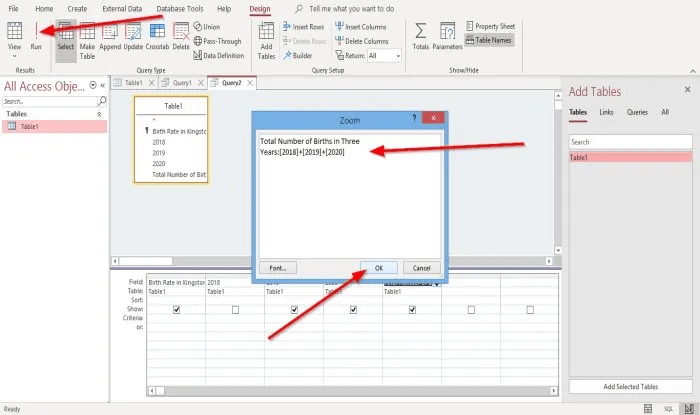Open the Home ribbon tab
The image size is (700, 415).
click(44, 8)
